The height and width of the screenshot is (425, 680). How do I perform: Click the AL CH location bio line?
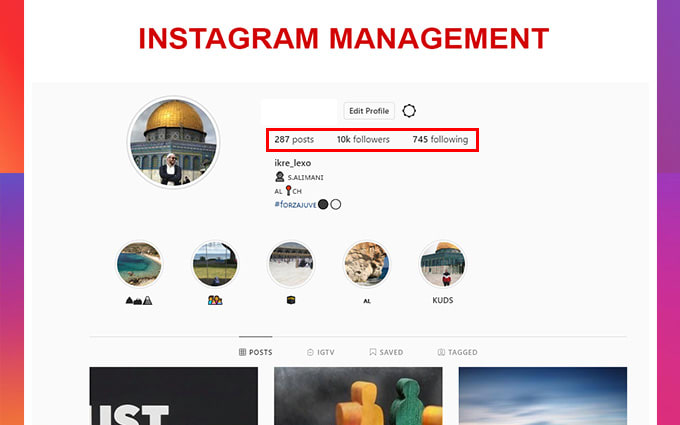click(x=288, y=191)
